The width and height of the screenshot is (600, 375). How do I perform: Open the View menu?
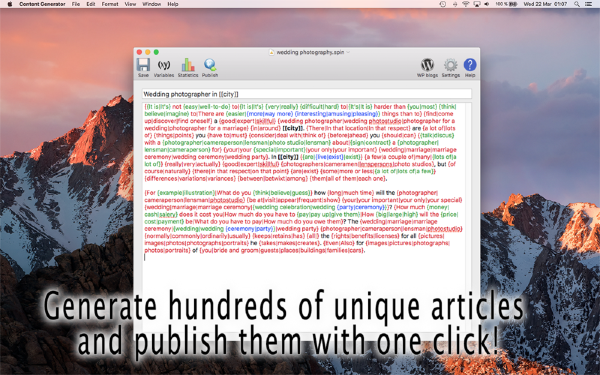pyautogui.click(x=130, y=4)
